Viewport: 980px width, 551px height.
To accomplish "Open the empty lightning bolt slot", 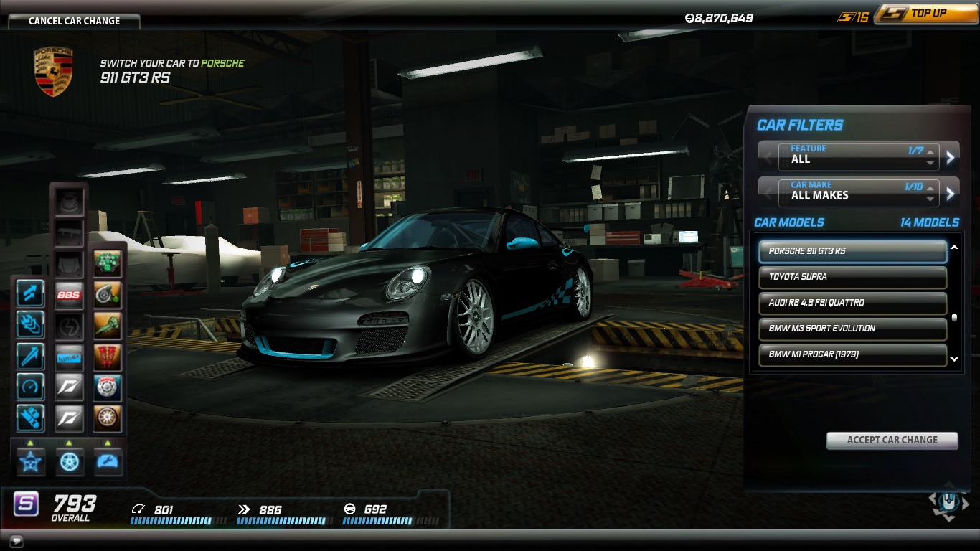I will click(70, 326).
